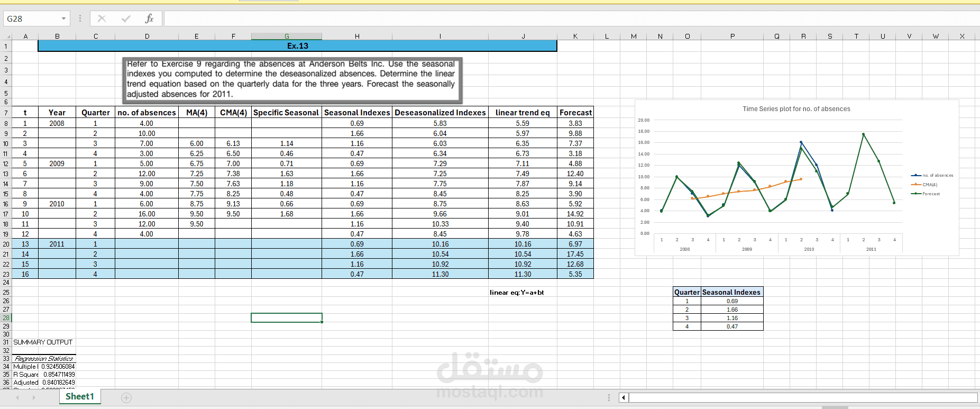Click the 'Seasonal Indexes' header in column H
980x409 pixels.
[x=357, y=113]
